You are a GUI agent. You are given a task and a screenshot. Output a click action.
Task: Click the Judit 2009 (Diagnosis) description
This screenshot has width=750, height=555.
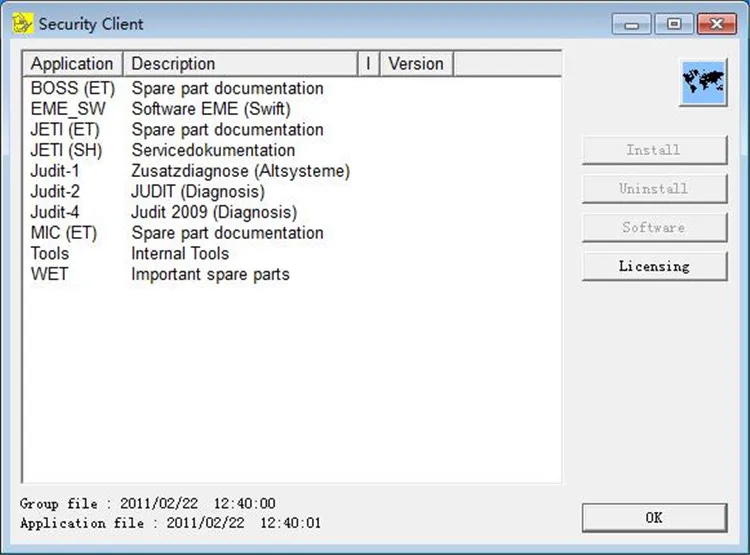pyautogui.click(x=214, y=212)
